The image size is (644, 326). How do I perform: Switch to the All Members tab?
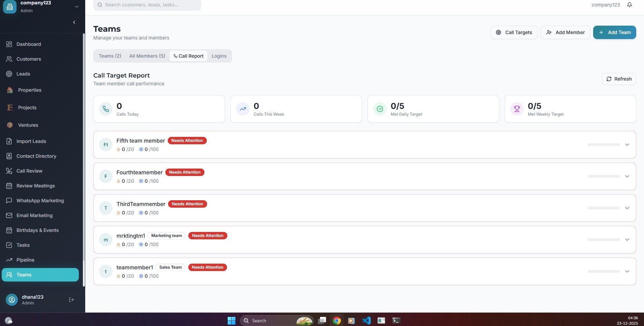tap(147, 56)
